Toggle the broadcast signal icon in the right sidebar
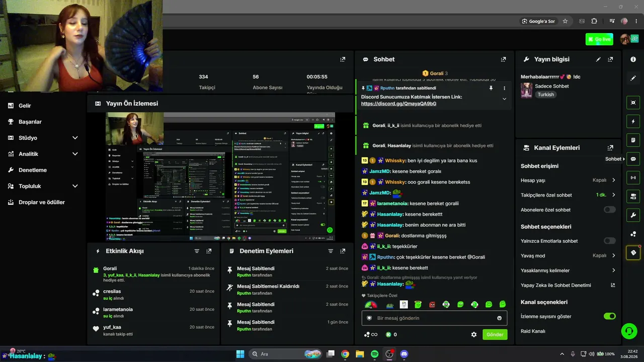Viewport: 644px width, 362px height. [633, 177]
